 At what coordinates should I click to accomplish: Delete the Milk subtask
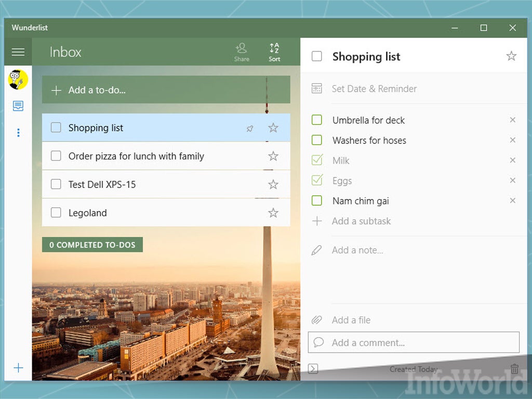point(513,160)
